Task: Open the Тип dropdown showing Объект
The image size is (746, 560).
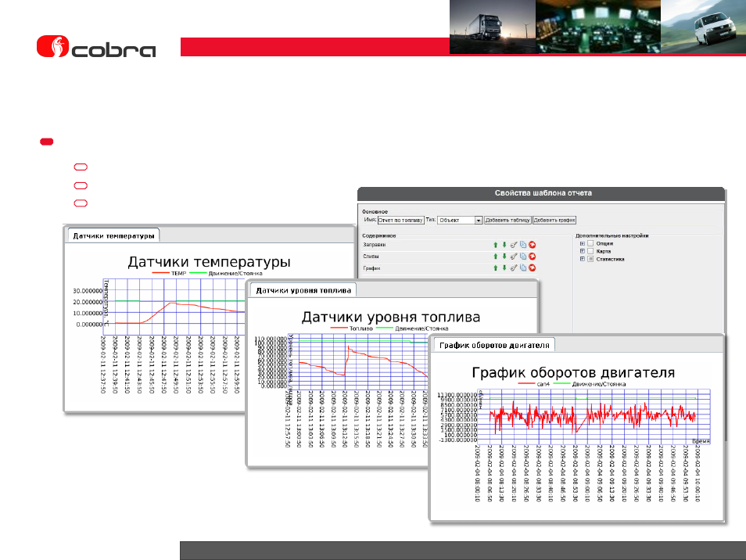Action: [460, 221]
